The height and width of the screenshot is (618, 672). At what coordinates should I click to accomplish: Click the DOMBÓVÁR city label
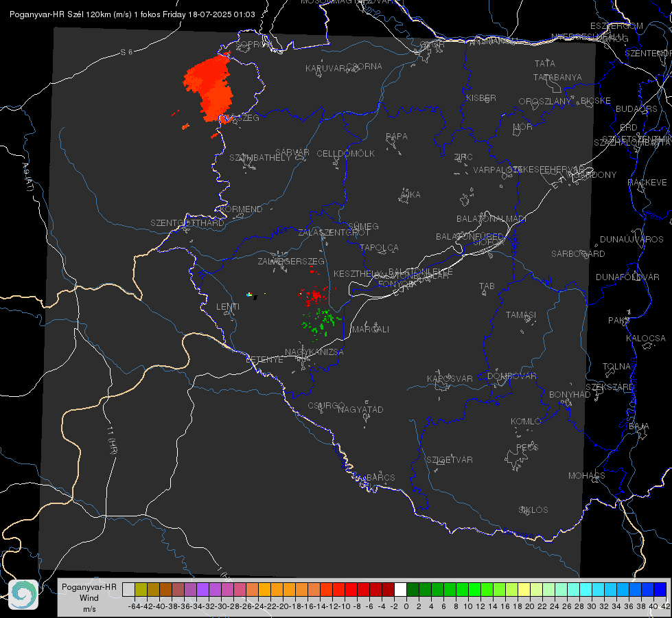(512, 376)
